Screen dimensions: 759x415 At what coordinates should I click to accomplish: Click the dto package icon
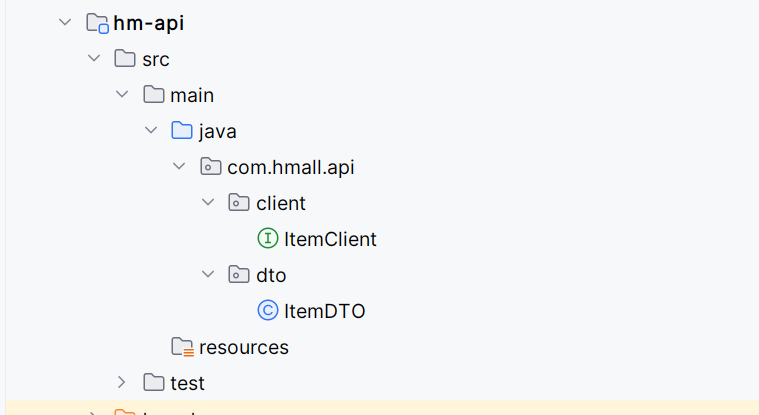pos(239,275)
